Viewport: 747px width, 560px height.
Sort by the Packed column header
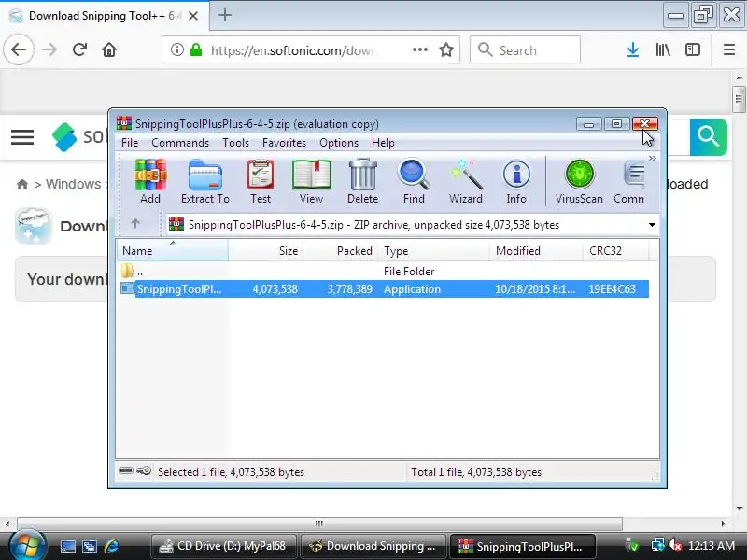pyautogui.click(x=341, y=251)
